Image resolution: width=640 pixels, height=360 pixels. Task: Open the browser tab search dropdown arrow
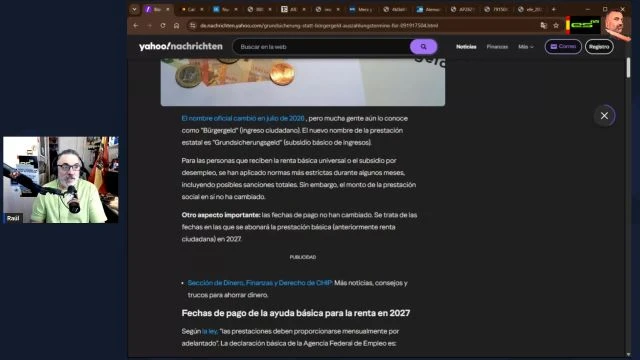point(134,9)
